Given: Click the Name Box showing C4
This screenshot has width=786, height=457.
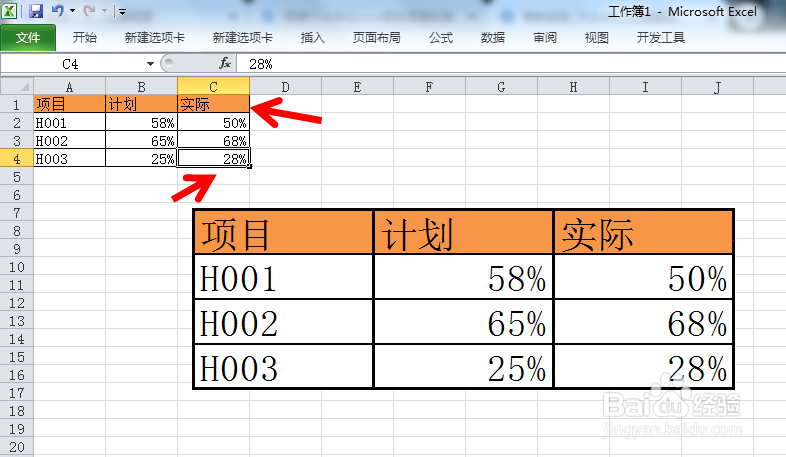Looking at the screenshot, I should pyautogui.click(x=73, y=64).
